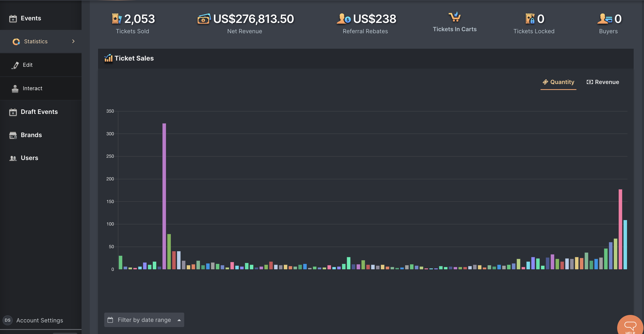Click the Interact stamp icon
This screenshot has width=644, height=334.
tap(15, 89)
